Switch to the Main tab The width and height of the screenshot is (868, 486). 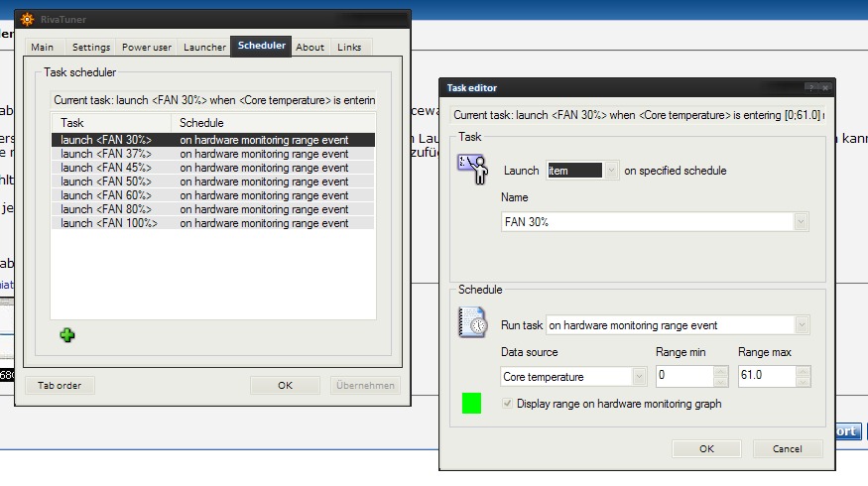42,47
